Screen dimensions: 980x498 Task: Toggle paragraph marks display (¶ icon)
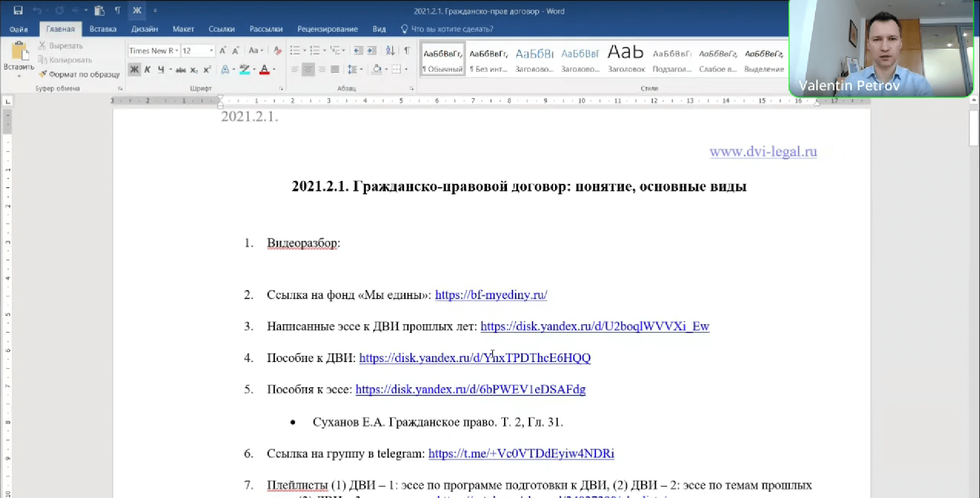(407, 50)
